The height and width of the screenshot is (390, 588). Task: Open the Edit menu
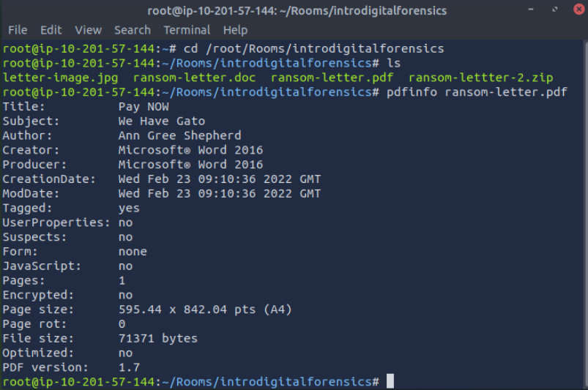51,30
